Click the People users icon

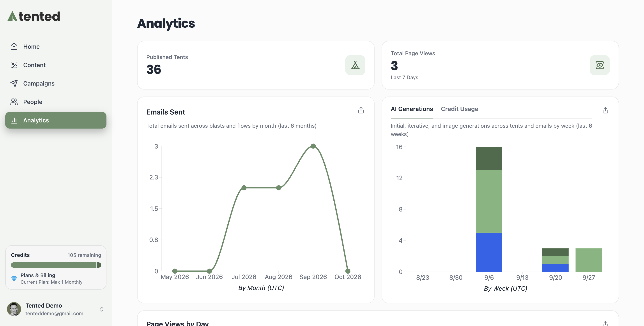pos(14,102)
